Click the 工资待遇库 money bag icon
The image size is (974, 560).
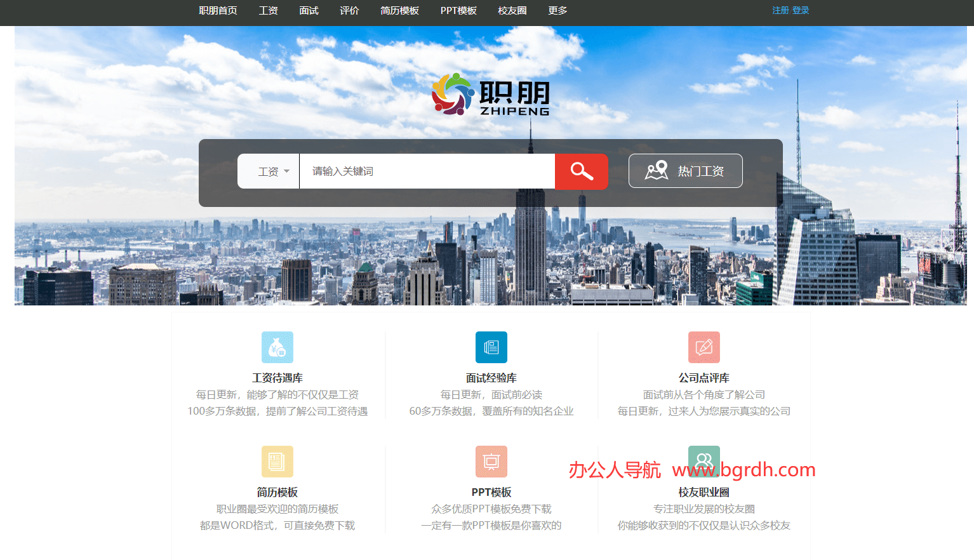coord(277,347)
